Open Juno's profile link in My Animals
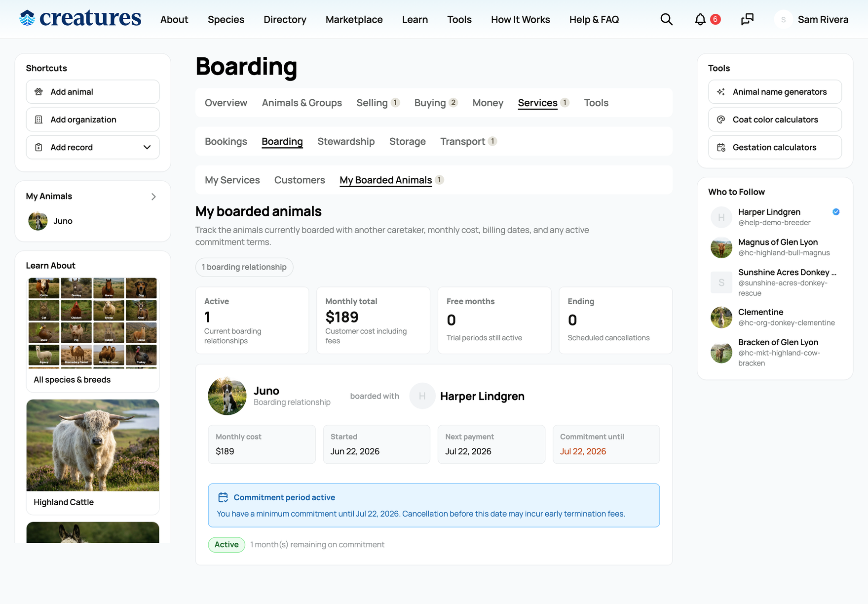 [x=63, y=221]
